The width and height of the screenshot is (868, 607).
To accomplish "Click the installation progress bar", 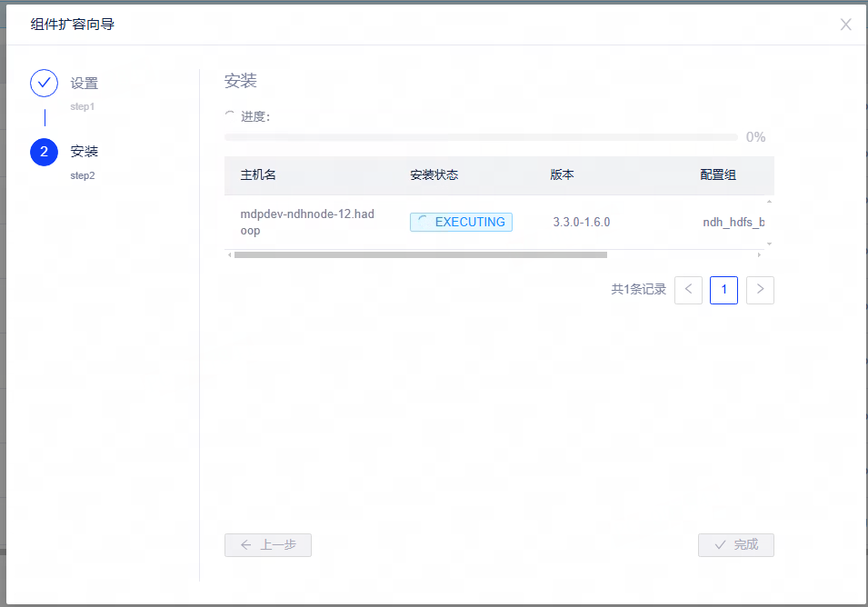I will click(x=482, y=136).
